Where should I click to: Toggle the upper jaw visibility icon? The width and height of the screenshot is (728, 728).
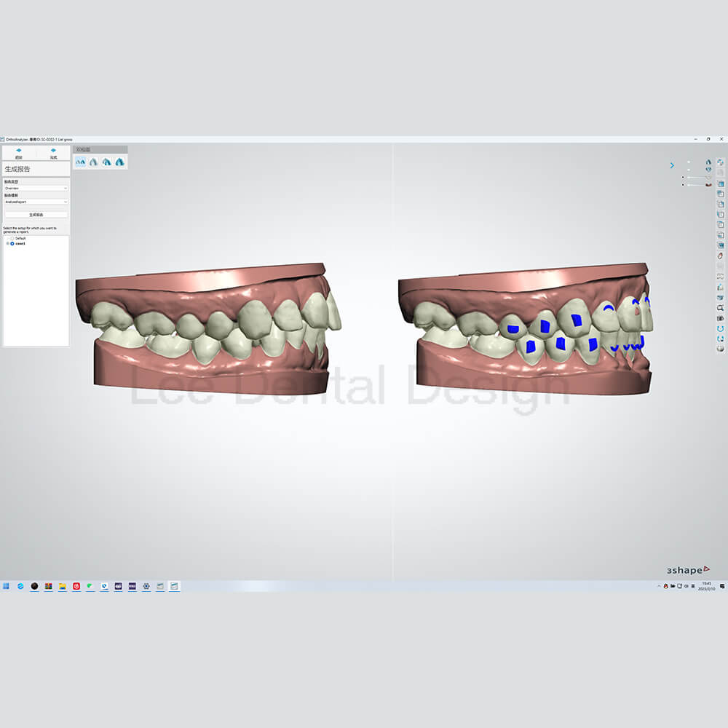click(708, 162)
